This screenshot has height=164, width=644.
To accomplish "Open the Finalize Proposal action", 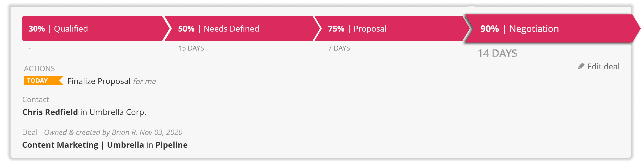I will [x=99, y=81].
